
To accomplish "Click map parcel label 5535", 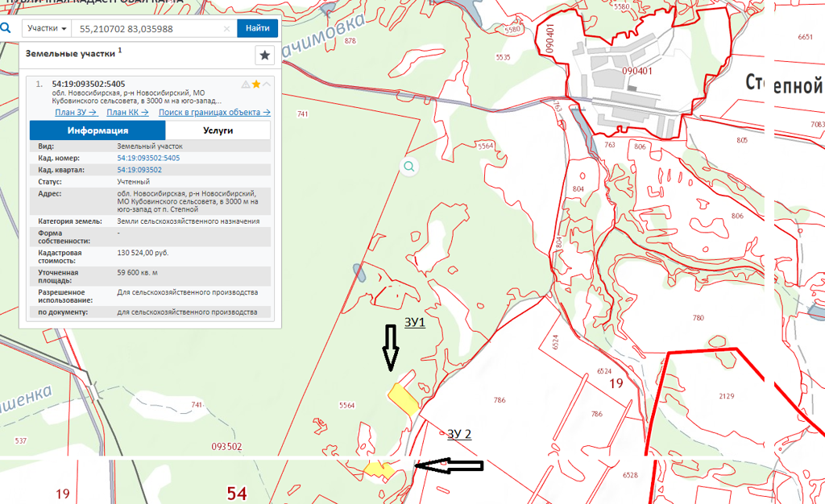I will pyautogui.click(x=503, y=57).
